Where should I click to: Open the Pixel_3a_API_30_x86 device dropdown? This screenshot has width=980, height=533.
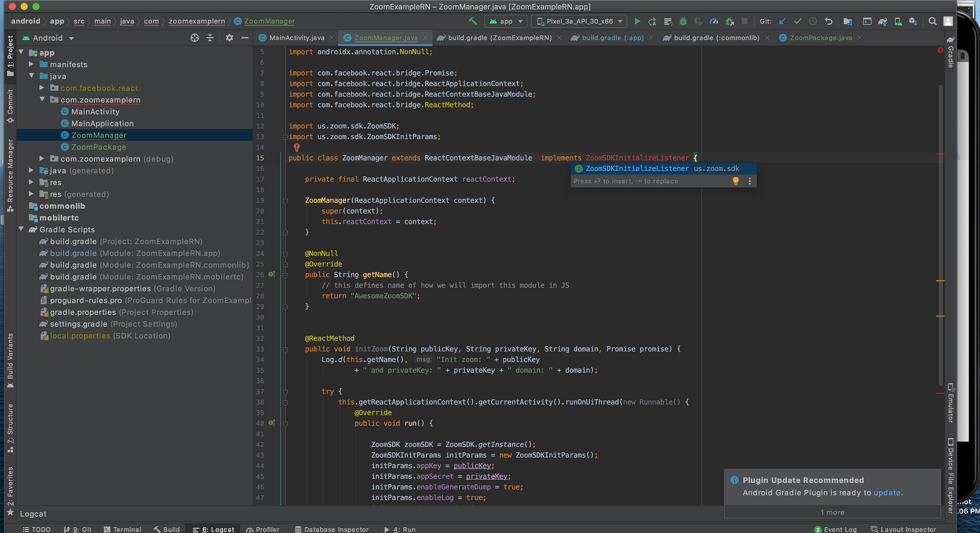click(x=579, y=21)
